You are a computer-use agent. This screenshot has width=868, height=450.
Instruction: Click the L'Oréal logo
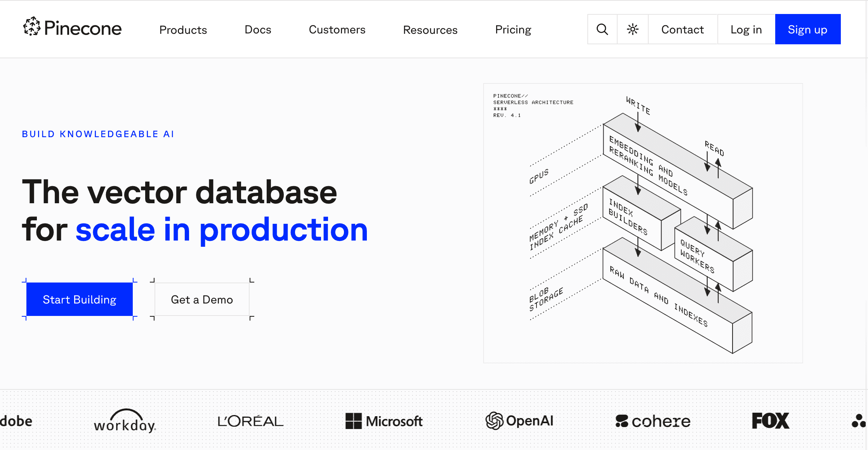click(250, 421)
